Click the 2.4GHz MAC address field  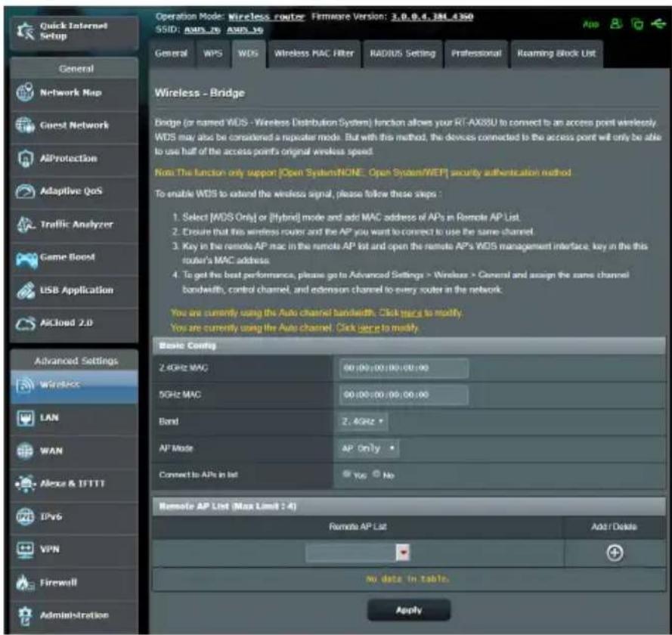click(404, 368)
